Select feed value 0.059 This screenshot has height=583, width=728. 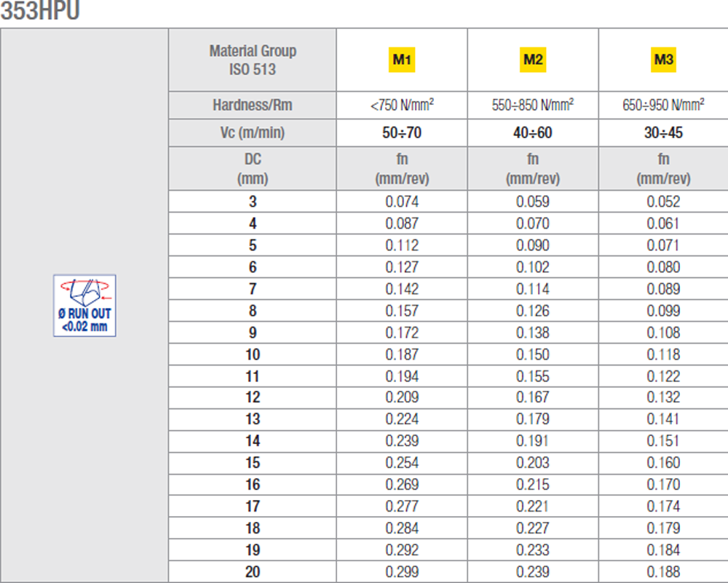533,202
